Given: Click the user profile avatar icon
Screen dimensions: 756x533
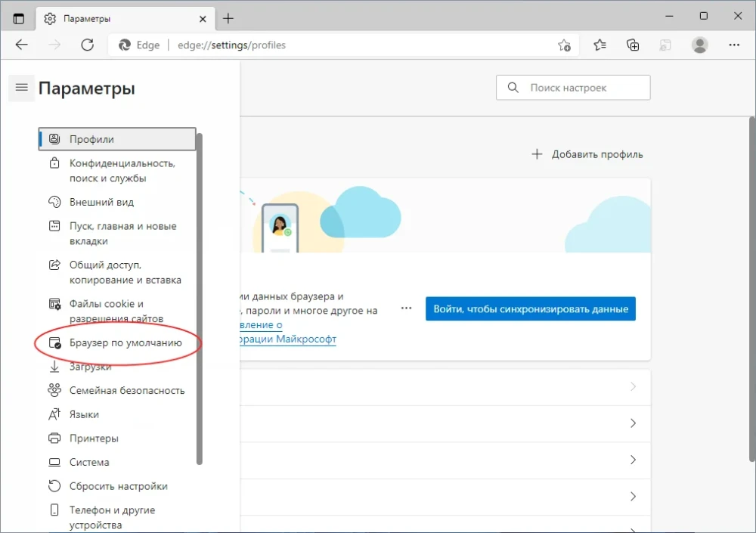Looking at the screenshot, I should (x=700, y=45).
